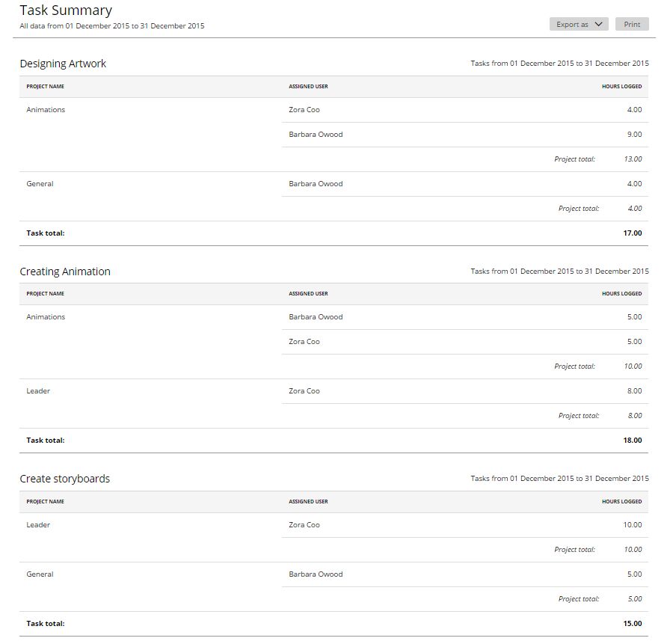Viewport: 670px width, 644px height.
Task: Click Leader project in Creating Animation
Action: 38,391
